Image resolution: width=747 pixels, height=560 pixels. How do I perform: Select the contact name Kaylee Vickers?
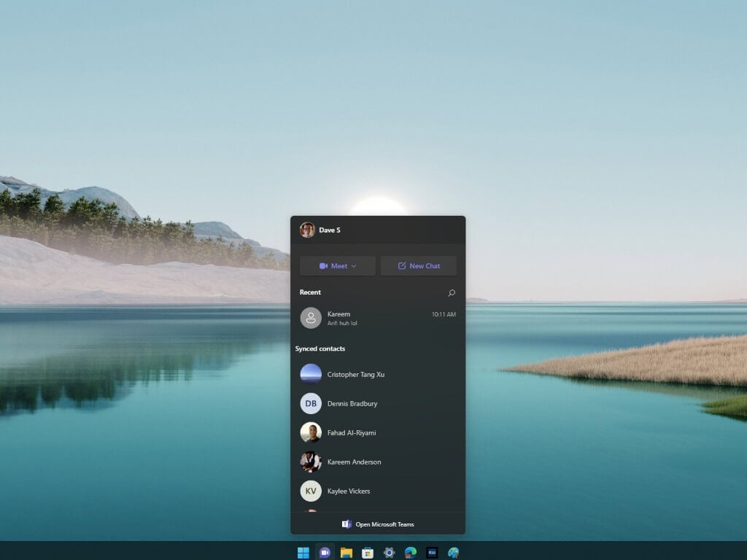click(x=348, y=491)
